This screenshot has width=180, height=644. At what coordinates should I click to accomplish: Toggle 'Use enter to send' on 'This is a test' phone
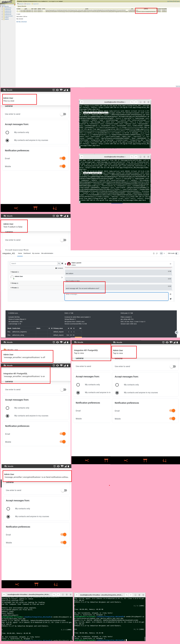(x=63, y=114)
